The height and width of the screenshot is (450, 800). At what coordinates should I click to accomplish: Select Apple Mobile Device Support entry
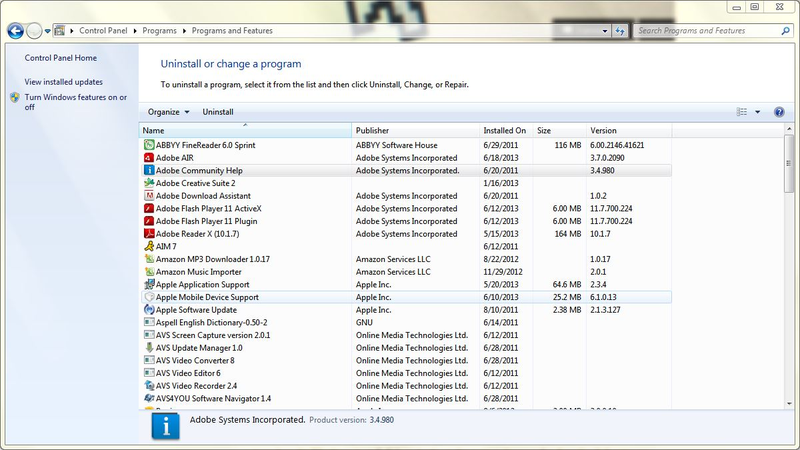(406, 297)
